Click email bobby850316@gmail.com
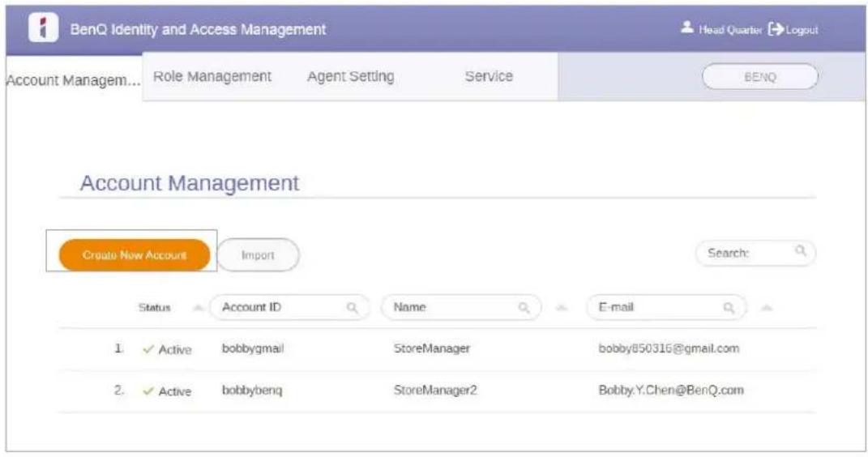Viewport: 868px width, 457px height. 669,348
